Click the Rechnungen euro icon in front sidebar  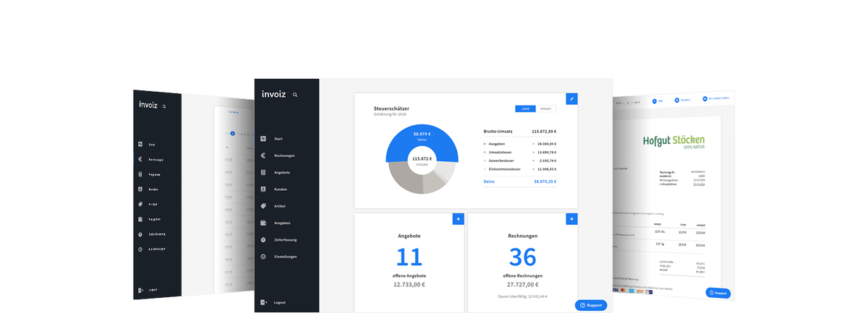tap(264, 155)
